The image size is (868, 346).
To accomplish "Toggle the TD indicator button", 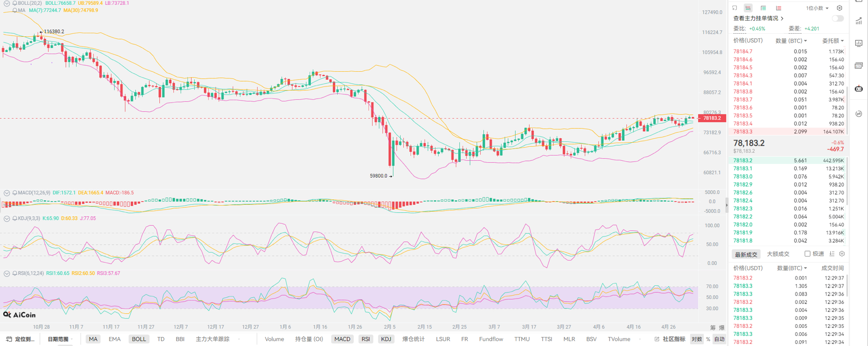I will (161, 339).
